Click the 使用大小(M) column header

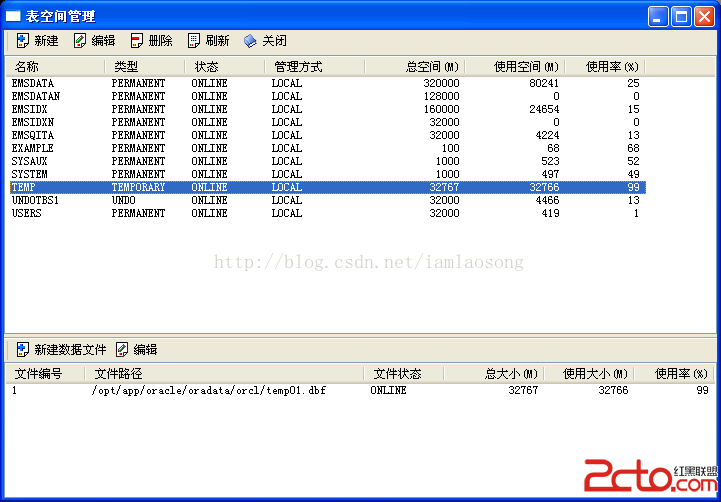(x=589, y=374)
